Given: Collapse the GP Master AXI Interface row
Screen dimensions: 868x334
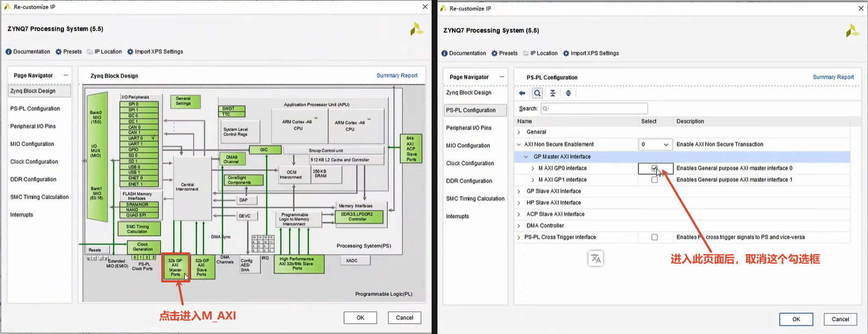Looking at the screenshot, I should (526, 157).
